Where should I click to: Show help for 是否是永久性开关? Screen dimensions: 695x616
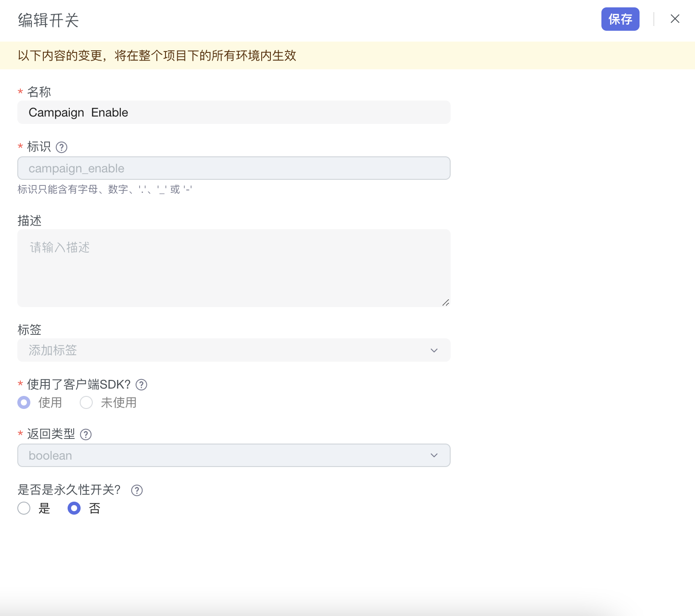click(x=137, y=490)
